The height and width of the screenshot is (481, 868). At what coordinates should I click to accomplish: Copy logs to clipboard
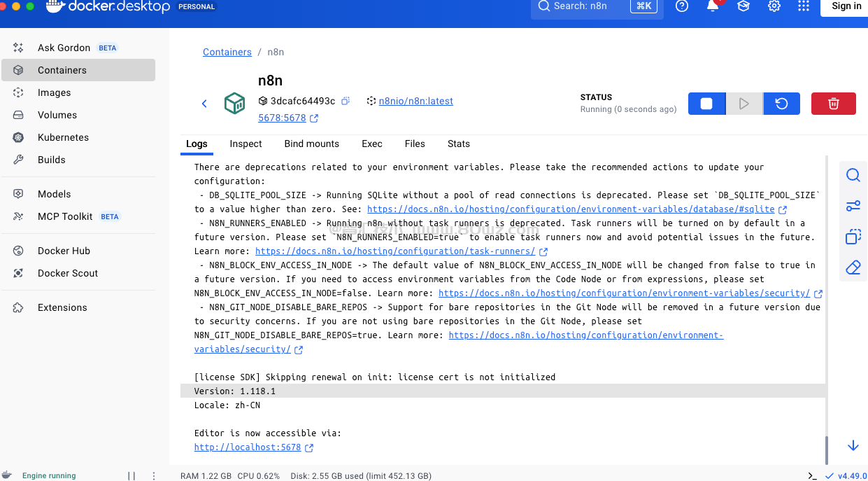853,237
